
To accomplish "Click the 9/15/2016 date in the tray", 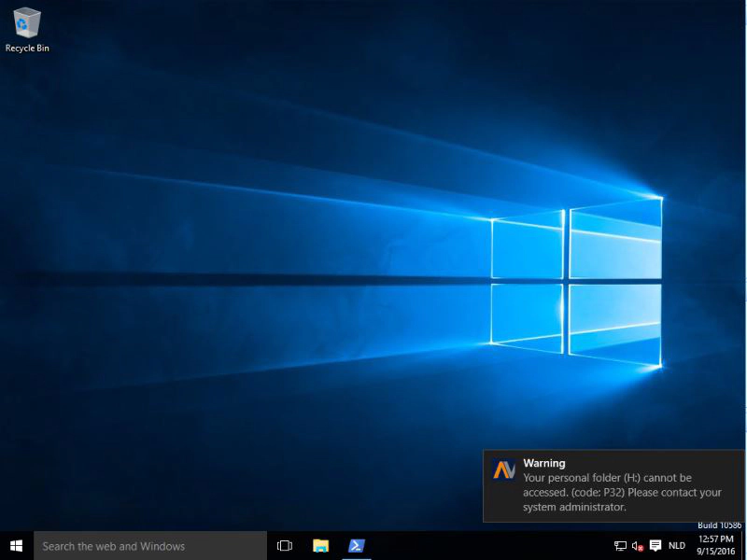I will point(714,552).
